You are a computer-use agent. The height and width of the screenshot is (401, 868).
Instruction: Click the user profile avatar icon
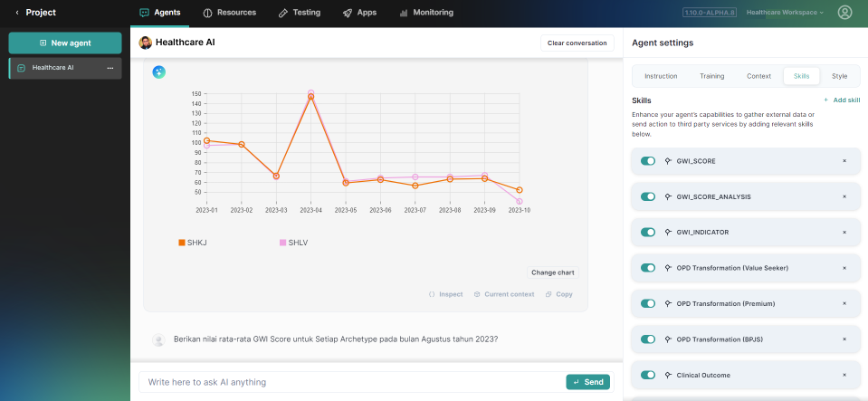click(844, 13)
